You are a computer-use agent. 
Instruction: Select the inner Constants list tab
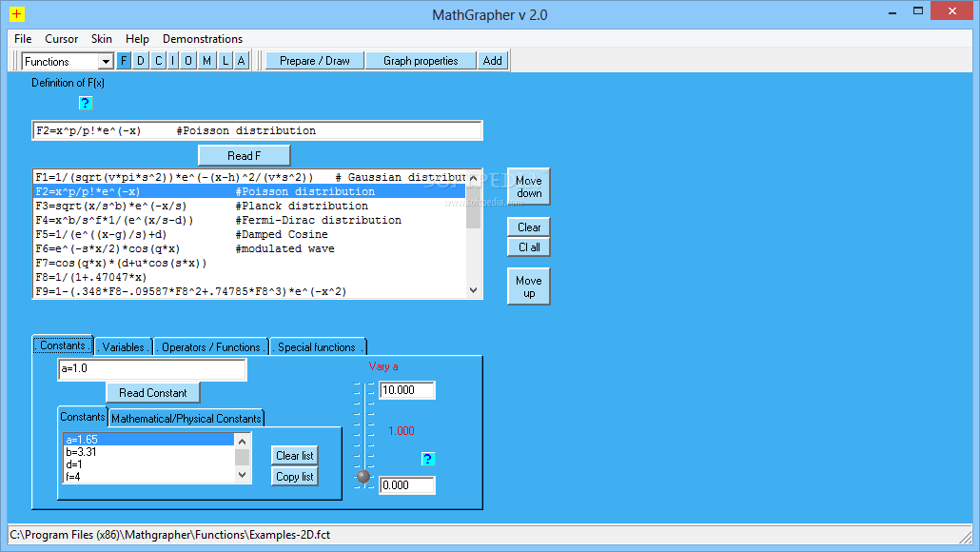click(x=83, y=416)
